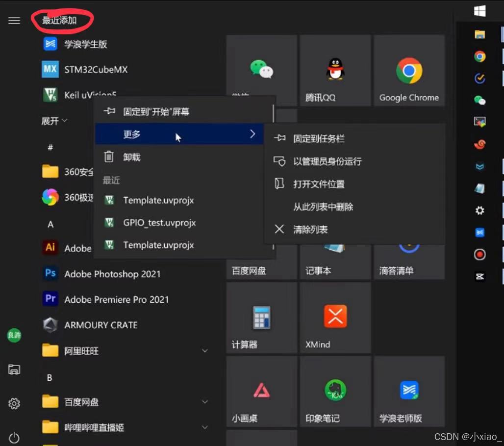Click the Chrome icon on the taskbar
The width and height of the screenshot is (504, 446).
(x=479, y=56)
